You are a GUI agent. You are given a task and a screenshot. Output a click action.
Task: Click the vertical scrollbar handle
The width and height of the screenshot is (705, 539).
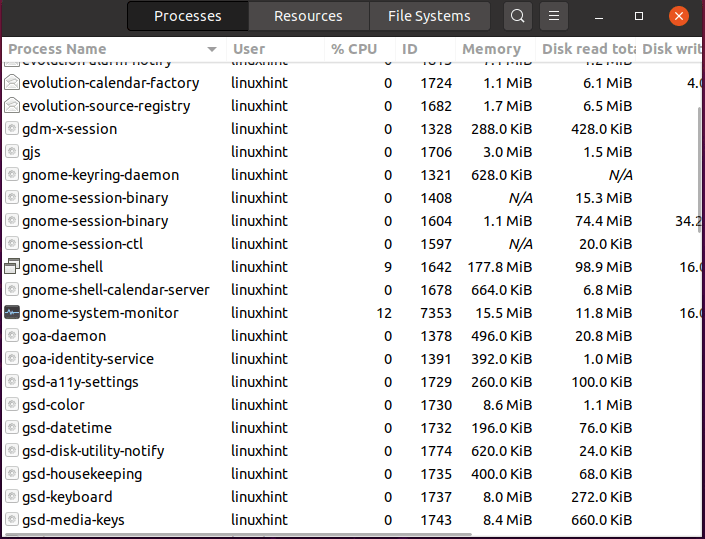coord(699,170)
